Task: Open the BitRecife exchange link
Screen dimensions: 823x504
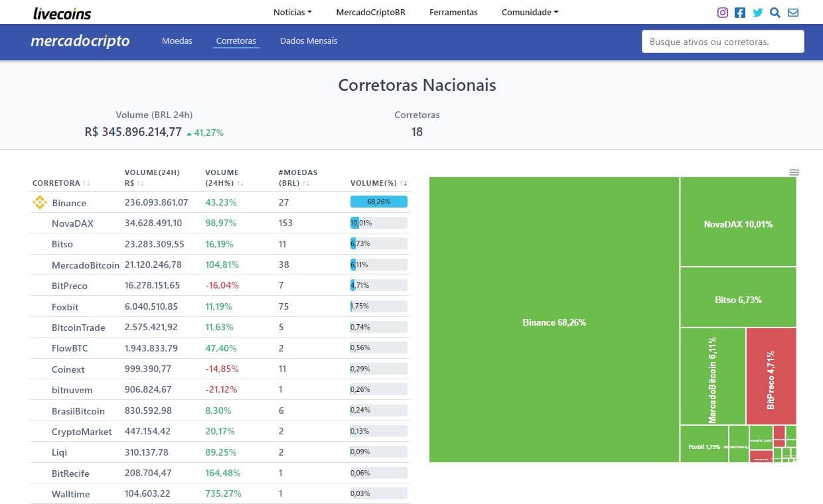Action: click(70, 473)
